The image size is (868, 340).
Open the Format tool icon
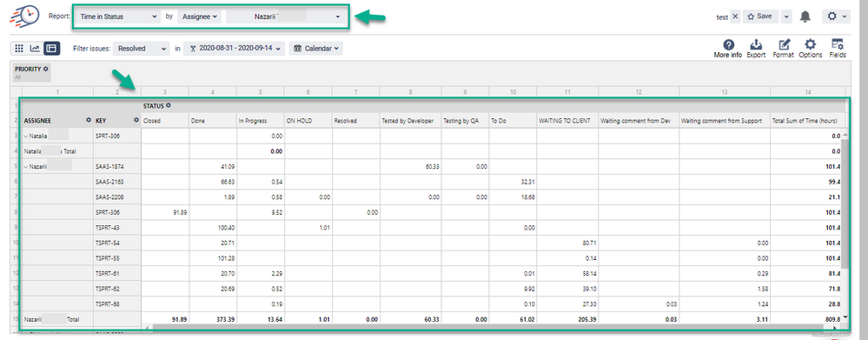pyautogui.click(x=784, y=45)
